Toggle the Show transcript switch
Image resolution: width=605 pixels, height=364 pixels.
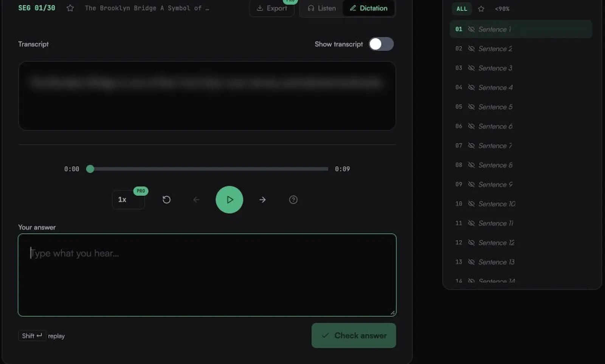381,44
